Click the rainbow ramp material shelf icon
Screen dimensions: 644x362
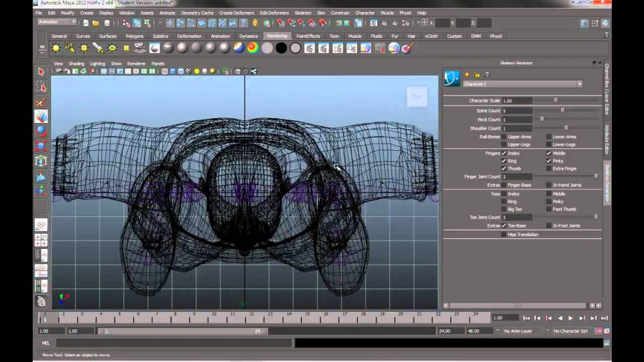coord(253,48)
